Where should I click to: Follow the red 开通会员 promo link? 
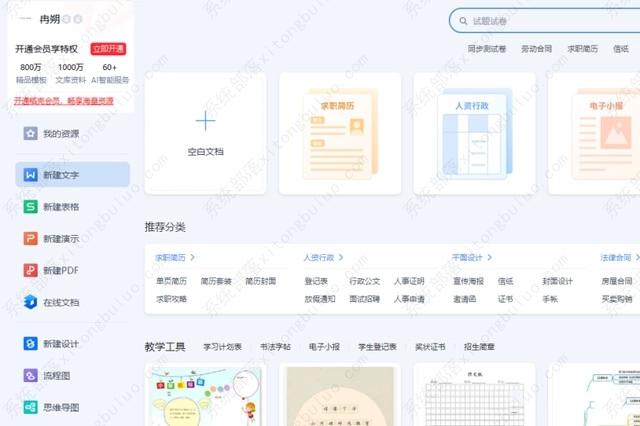click(x=64, y=101)
